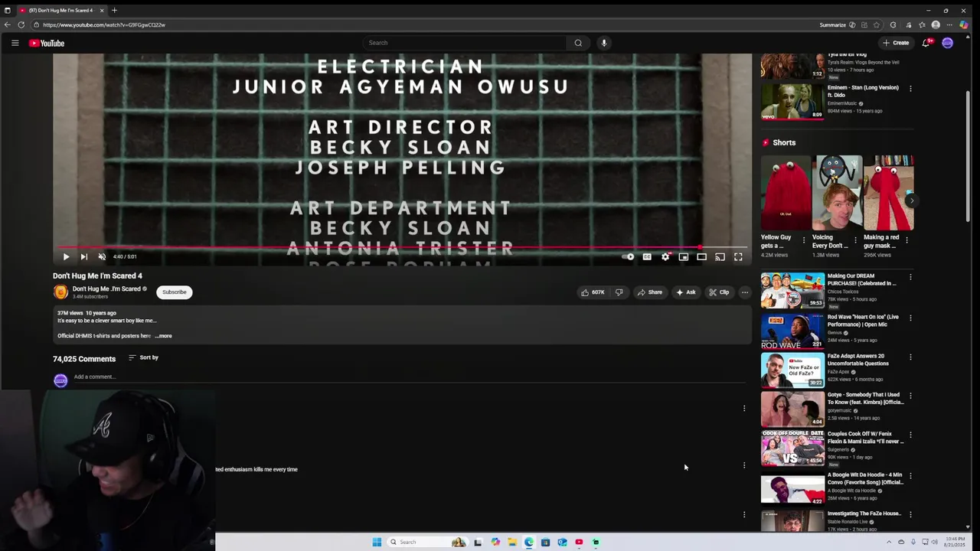This screenshot has height=551, width=980.
Task: Click the channel avatar beside the title
Action: click(x=60, y=292)
